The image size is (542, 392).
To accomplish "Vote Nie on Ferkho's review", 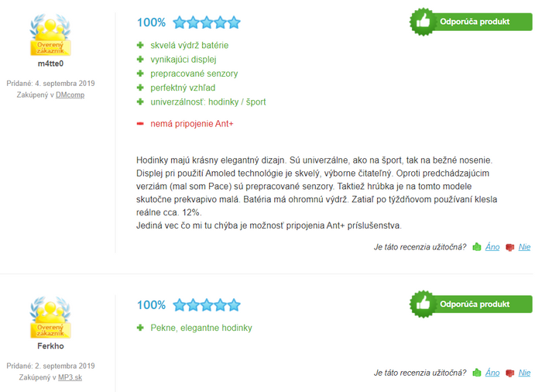I will [524, 373].
